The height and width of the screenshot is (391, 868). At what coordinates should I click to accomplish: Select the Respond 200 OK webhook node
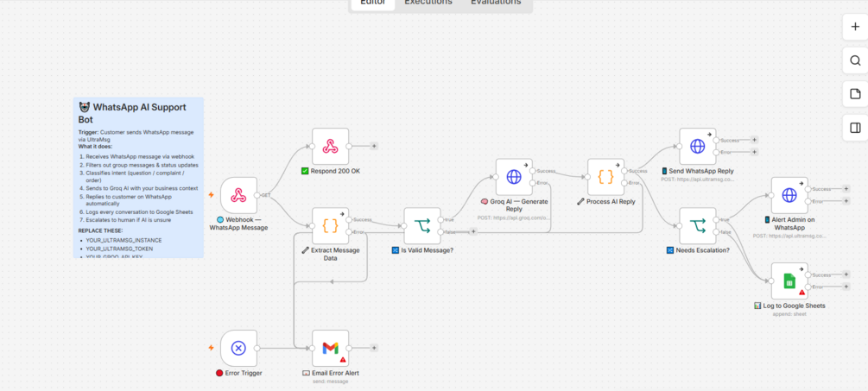tap(331, 147)
